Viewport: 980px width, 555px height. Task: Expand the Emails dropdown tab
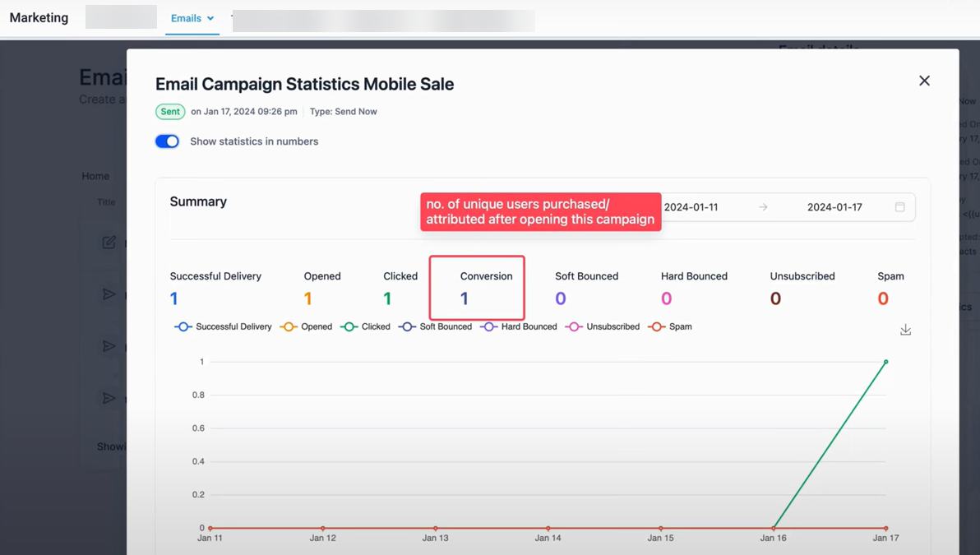click(192, 18)
